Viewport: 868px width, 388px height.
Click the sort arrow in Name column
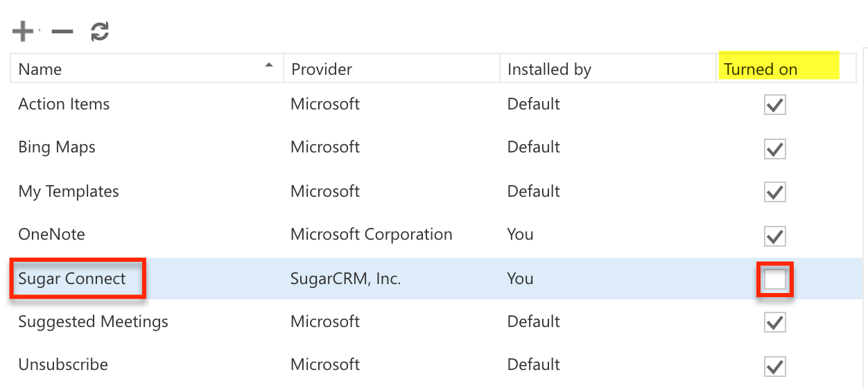[x=269, y=66]
